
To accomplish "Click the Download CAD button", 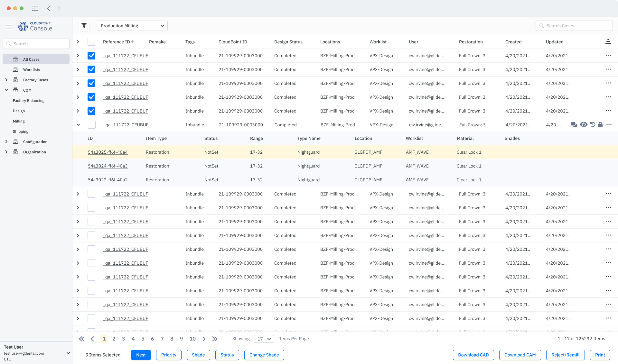I will 473,355.
